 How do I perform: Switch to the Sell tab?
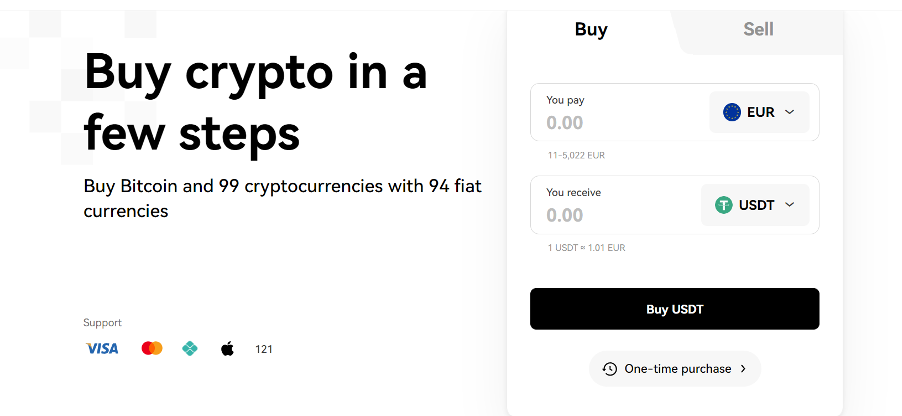pos(758,29)
